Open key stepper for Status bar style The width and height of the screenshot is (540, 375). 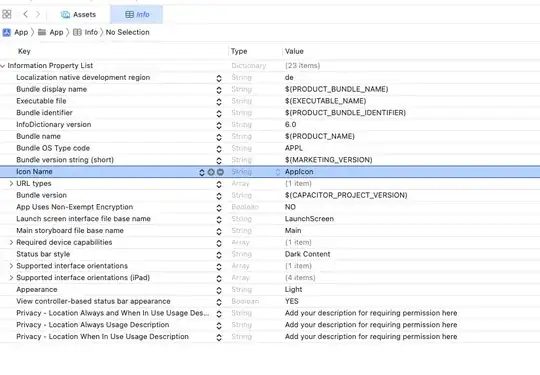(x=219, y=255)
